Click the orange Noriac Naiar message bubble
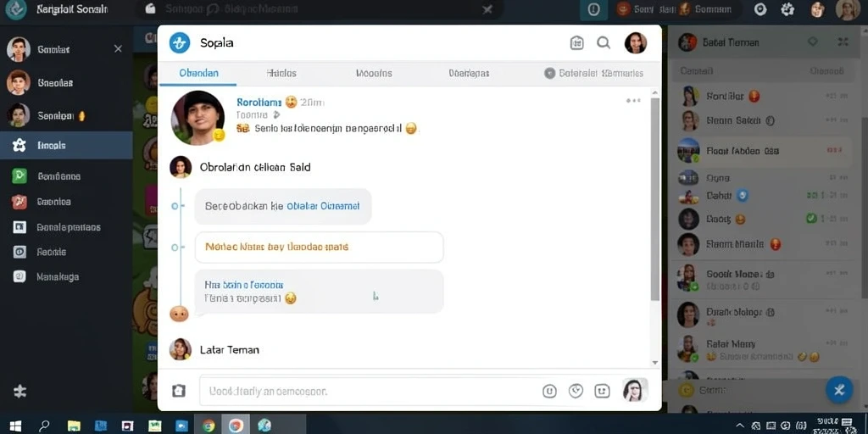 tap(320, 247)
